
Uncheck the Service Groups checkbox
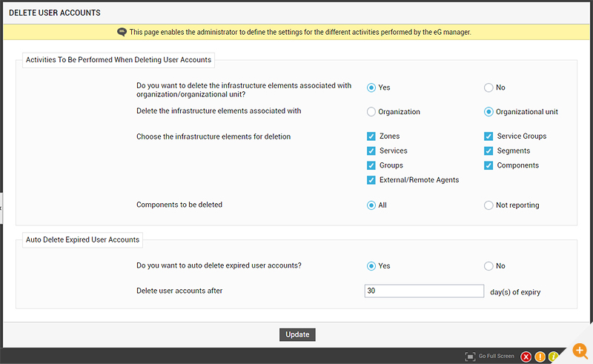point(488,136)
